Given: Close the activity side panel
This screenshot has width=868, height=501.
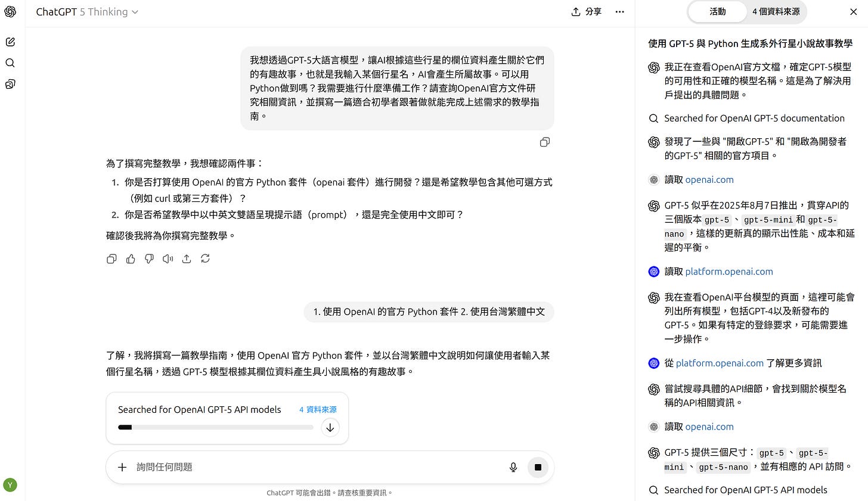Looking at the screenshot, I should [x=853, y=11].
